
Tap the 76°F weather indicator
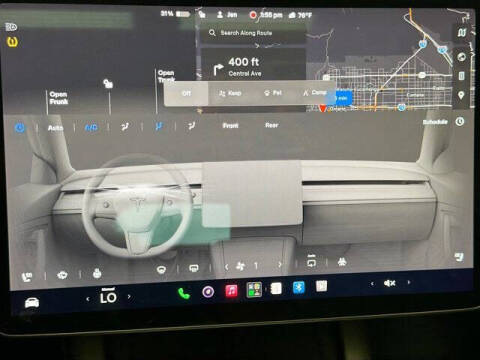(x=300, y=15)
